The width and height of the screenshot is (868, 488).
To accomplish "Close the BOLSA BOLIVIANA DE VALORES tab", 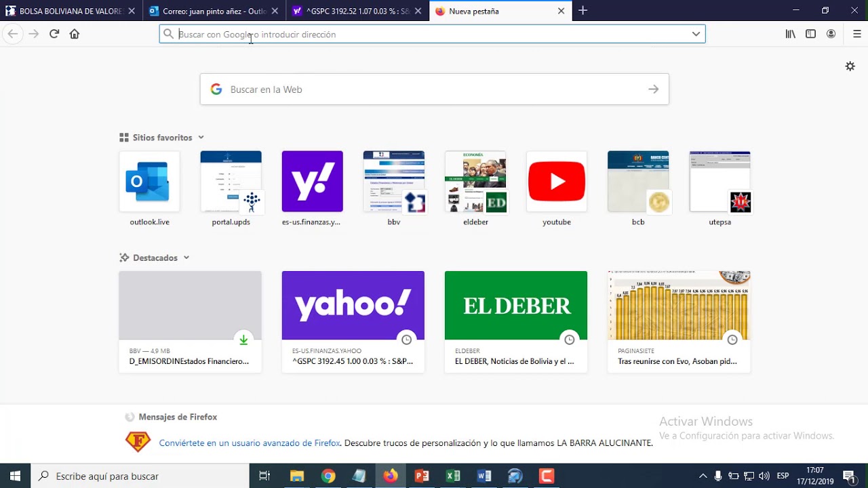I will pyautogui.click(x=132, y=11).
